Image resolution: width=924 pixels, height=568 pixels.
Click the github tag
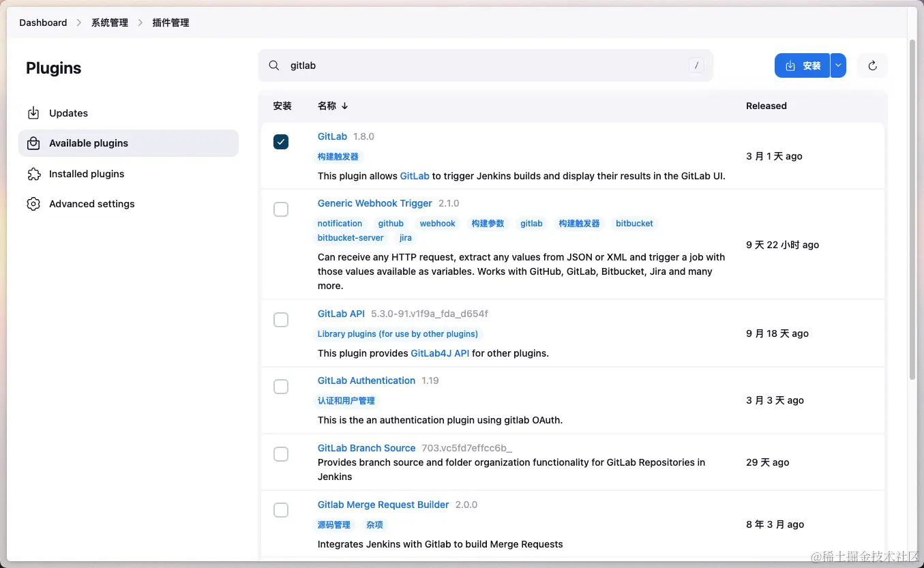tap(391, 224)
